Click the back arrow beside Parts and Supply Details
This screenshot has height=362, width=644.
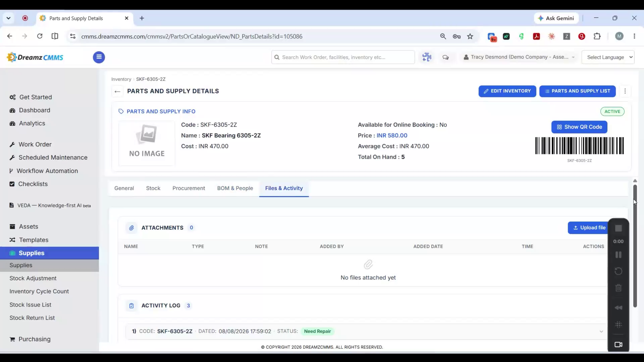[x=117, y=91]
